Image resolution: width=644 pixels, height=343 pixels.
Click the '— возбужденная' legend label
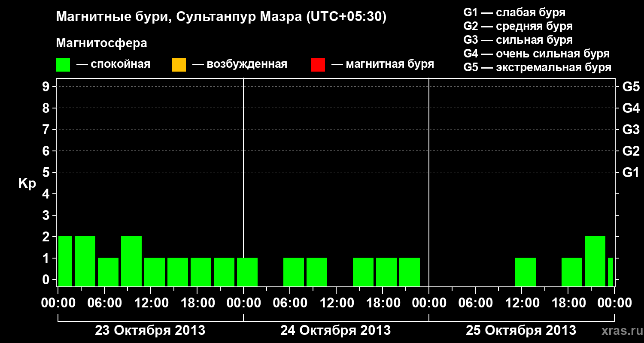(x=240, y=65)
